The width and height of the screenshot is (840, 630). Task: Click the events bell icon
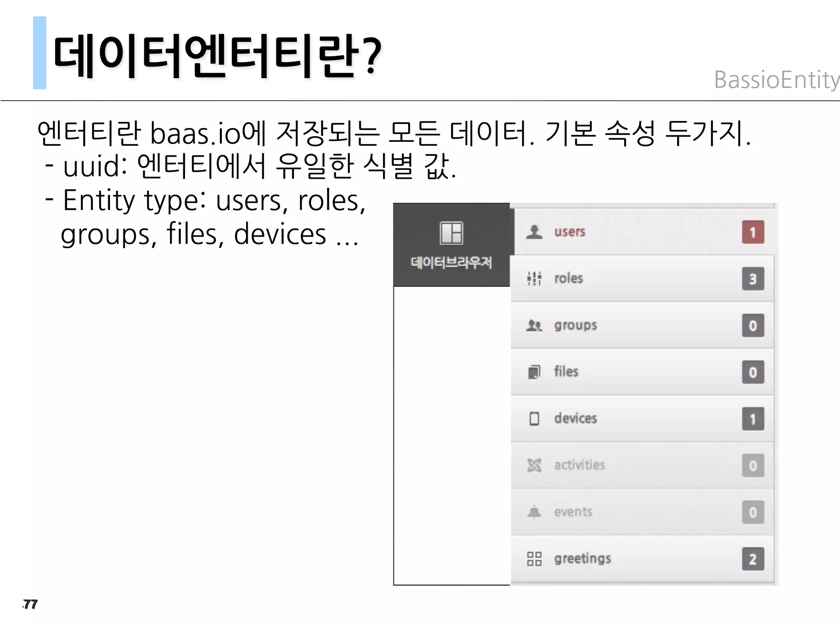(534, 512)
